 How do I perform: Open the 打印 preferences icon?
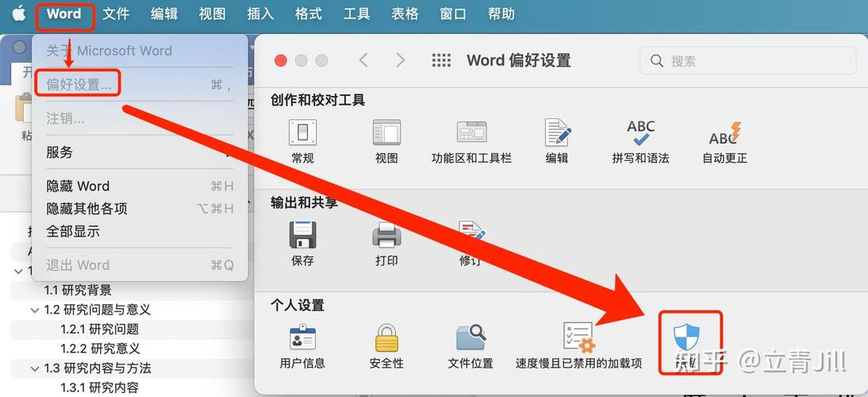pos(386,234)
